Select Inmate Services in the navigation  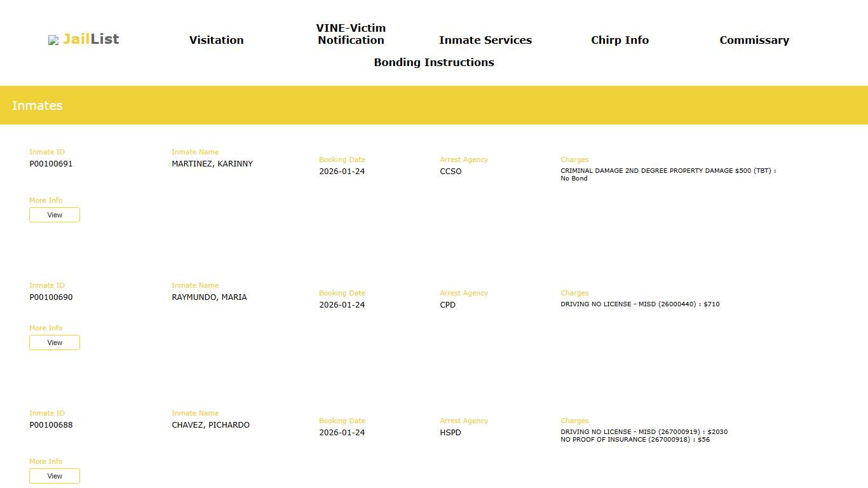point(485,40)
